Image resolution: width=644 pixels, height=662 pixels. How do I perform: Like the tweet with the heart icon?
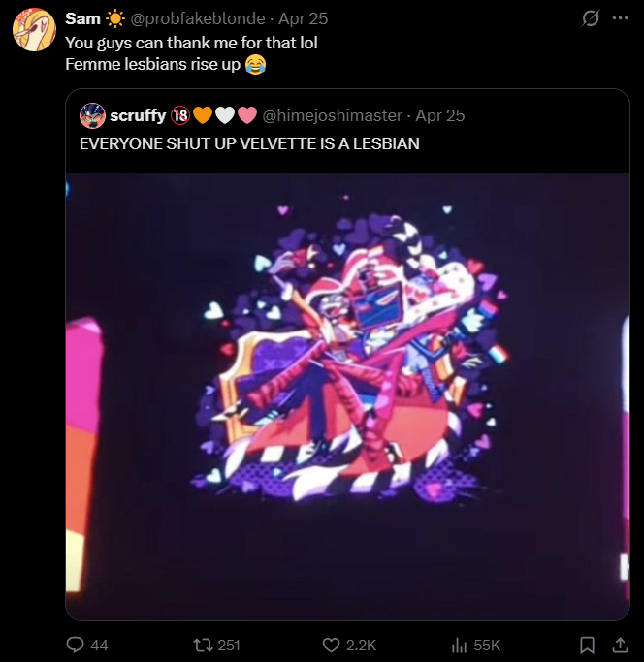pyautogui.click(x=331, y=645)
